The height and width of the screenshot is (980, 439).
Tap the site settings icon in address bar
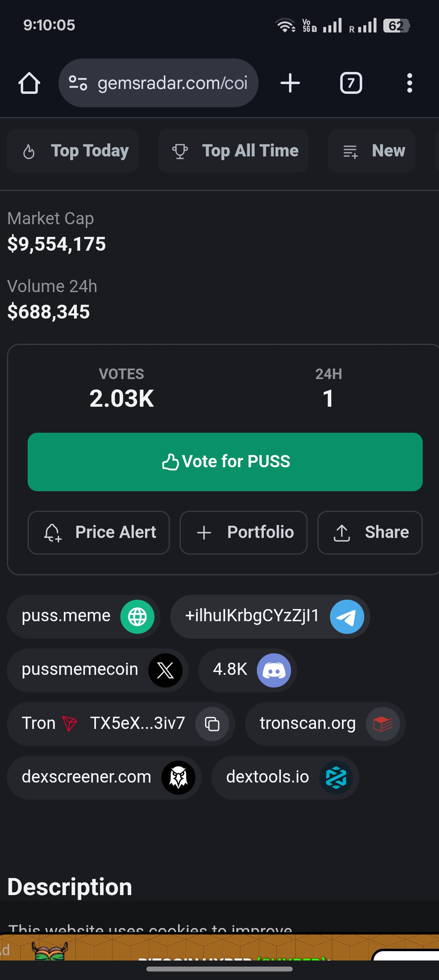click(78, 83)
